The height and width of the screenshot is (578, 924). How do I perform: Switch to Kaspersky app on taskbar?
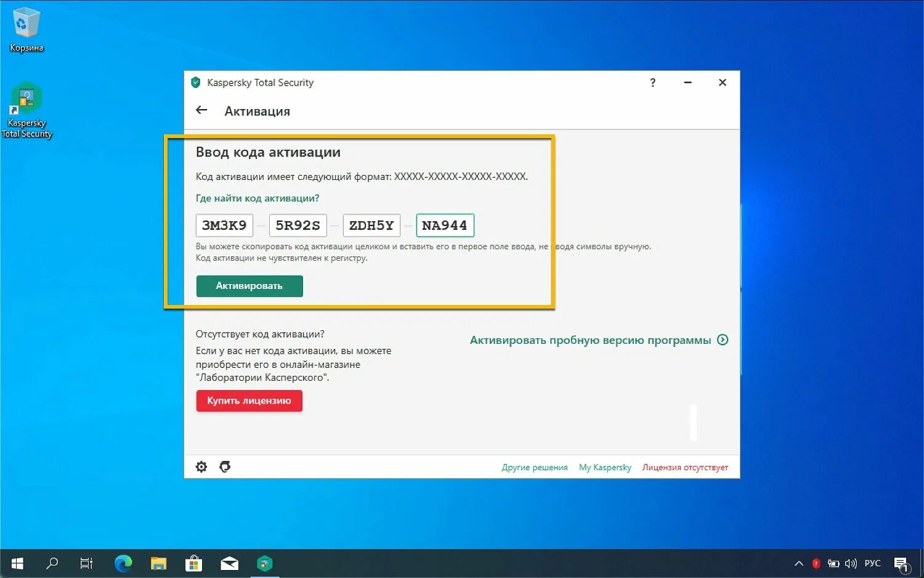(265, 563)
